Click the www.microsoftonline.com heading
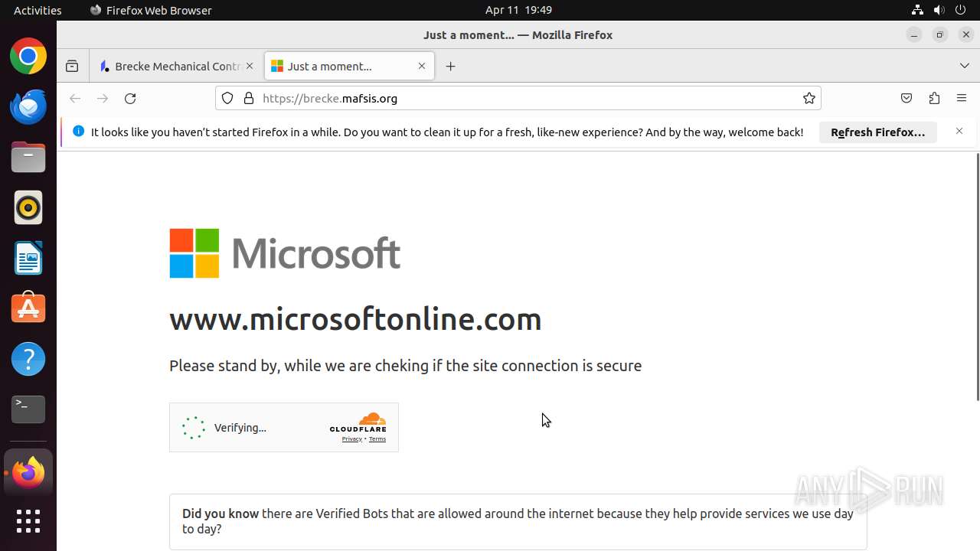The image size is (980, 551). [355, 319]
